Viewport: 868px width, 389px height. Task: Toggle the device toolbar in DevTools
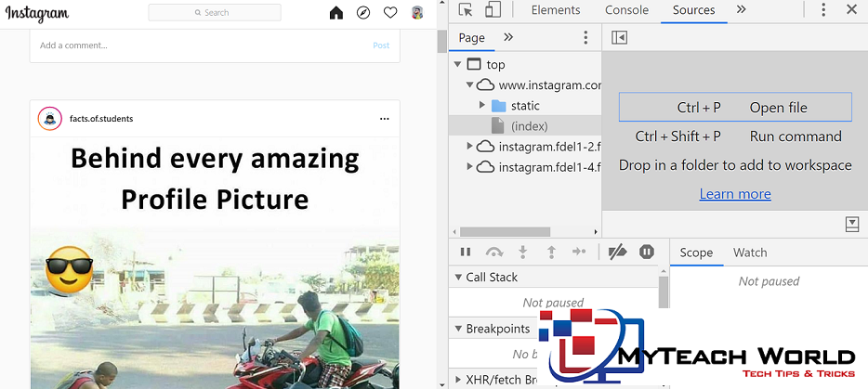493,10
